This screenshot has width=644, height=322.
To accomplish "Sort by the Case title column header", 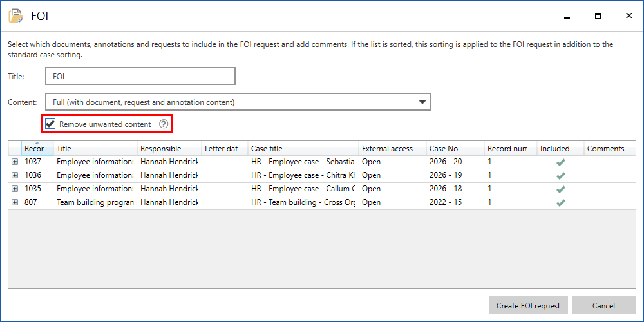I will [x=303, y=149].
